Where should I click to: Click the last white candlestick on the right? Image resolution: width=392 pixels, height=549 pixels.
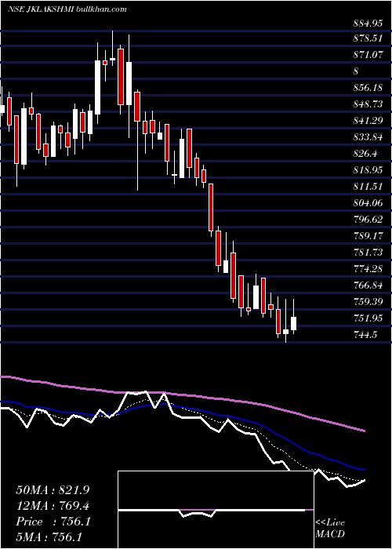pyautogui.click(x=294, y=323)
